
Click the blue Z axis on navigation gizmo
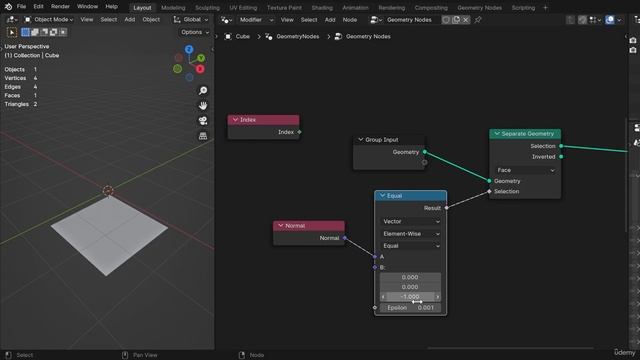tap(189, 49)
